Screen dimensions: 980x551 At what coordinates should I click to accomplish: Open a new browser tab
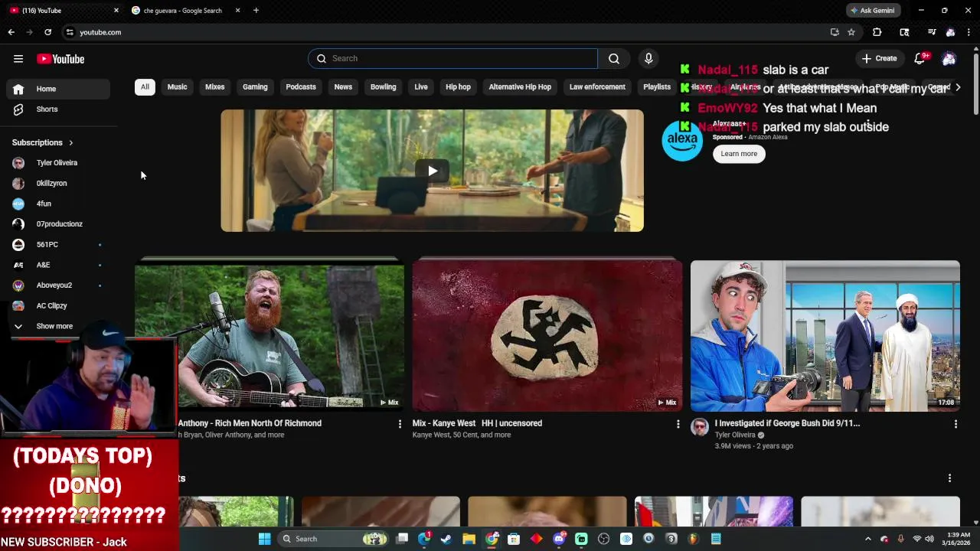[256, 11]
